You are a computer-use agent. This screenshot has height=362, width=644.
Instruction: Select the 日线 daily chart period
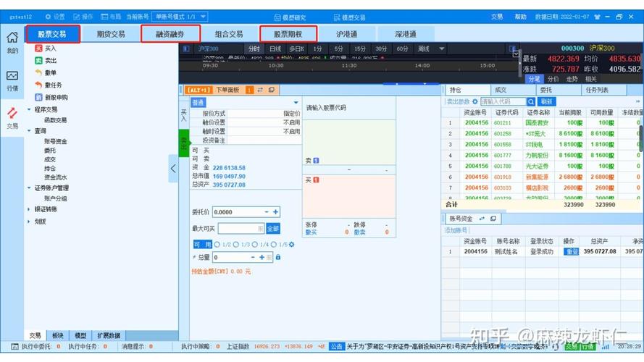pos(275,49)
